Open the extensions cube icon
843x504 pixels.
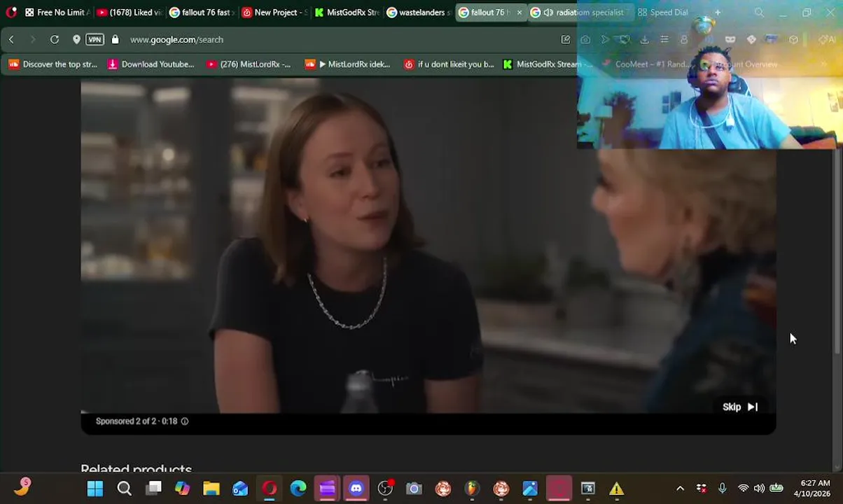click(x=793, y=40)
